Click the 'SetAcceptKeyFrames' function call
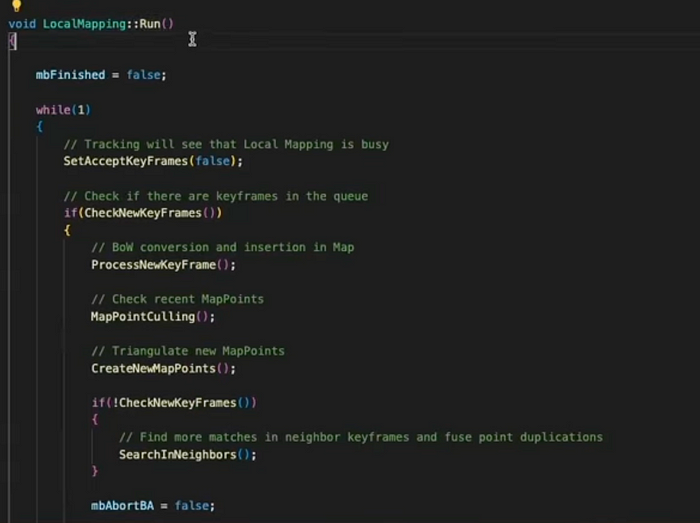 [125, 161]
